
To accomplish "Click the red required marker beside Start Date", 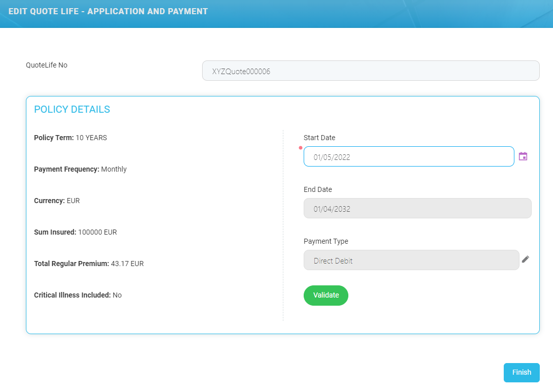I will (300, 148).
